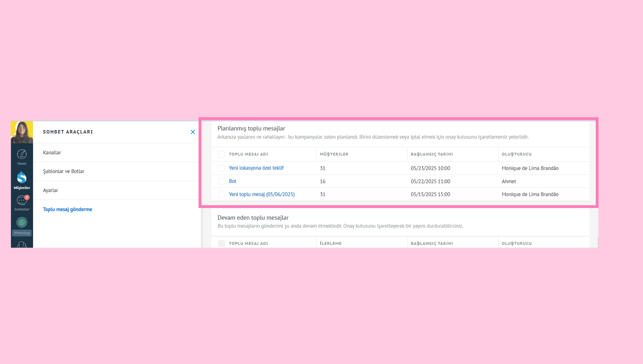Click Oluşturucu header in planned table
The height and width of the screenshot is (364, 643).
(x=517, y=154)
